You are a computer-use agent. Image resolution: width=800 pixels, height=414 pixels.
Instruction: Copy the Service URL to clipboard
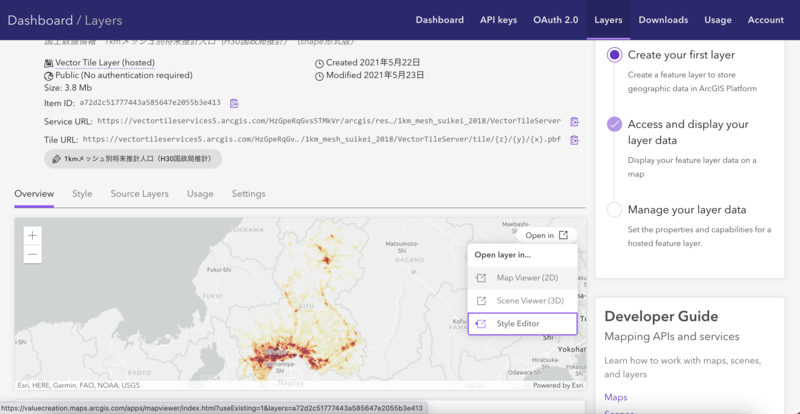574,121
